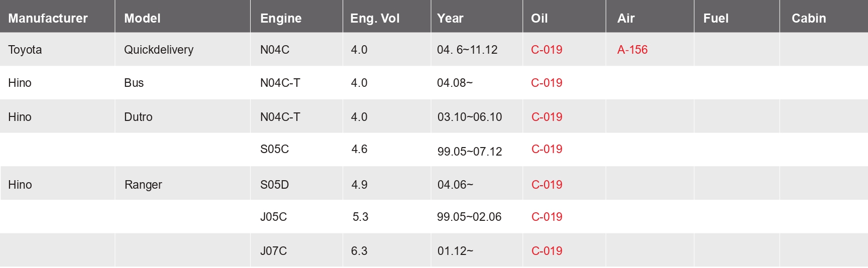Open C-019 oil link in Toyota row

coord(547,50)
